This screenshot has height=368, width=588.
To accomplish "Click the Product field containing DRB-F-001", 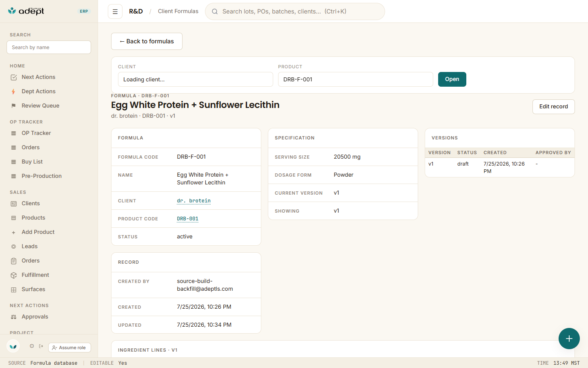I will [356, 79].
